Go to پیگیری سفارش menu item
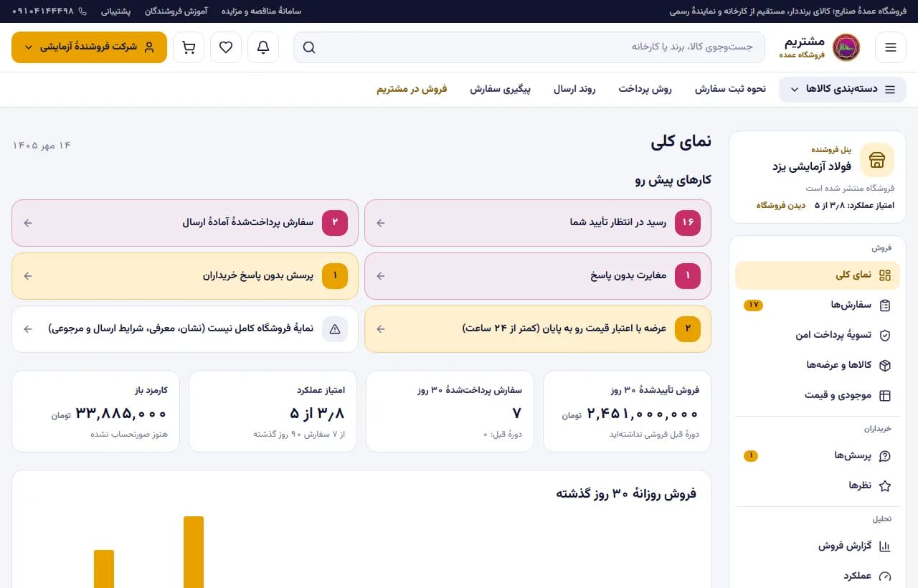Viewport: 918px width, 588px height. click(500, 90)
